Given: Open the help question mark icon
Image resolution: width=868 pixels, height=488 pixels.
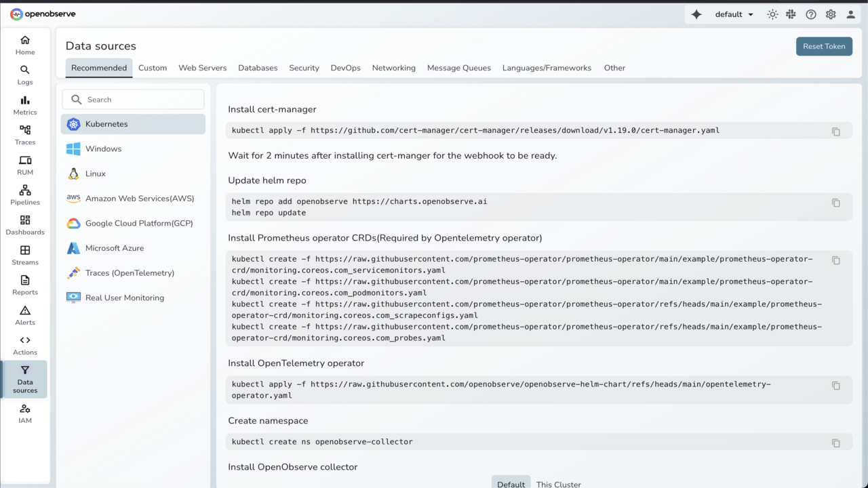Looking at the screenshot, I should 811,14.
